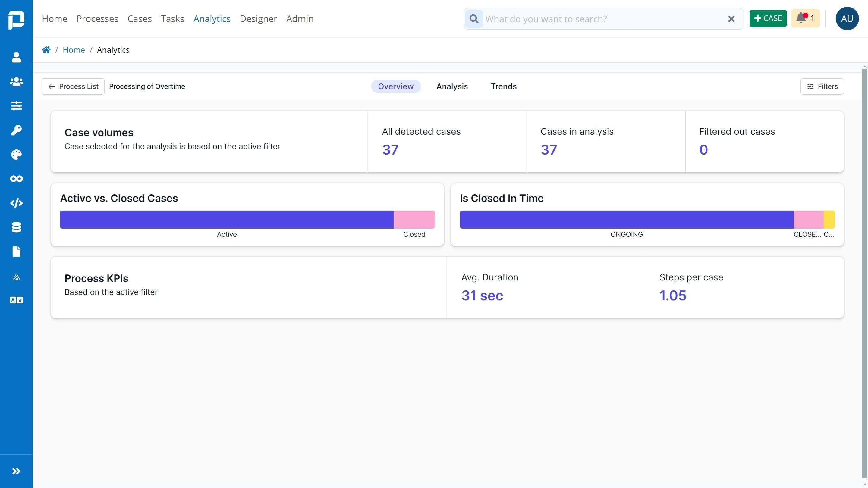Image resolution: width=868 pixels, height=488 pixels.
Task: Switch to the Trends tab
Action: [x=503, y=86]
